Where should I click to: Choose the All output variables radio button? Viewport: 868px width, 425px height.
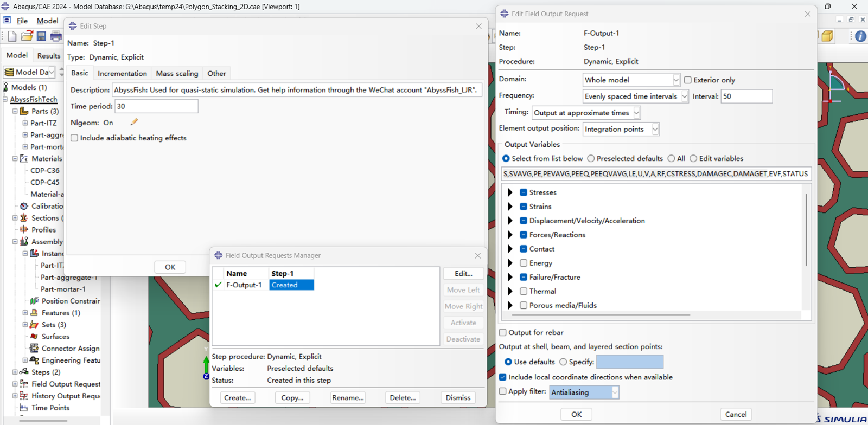coord(671,159)
